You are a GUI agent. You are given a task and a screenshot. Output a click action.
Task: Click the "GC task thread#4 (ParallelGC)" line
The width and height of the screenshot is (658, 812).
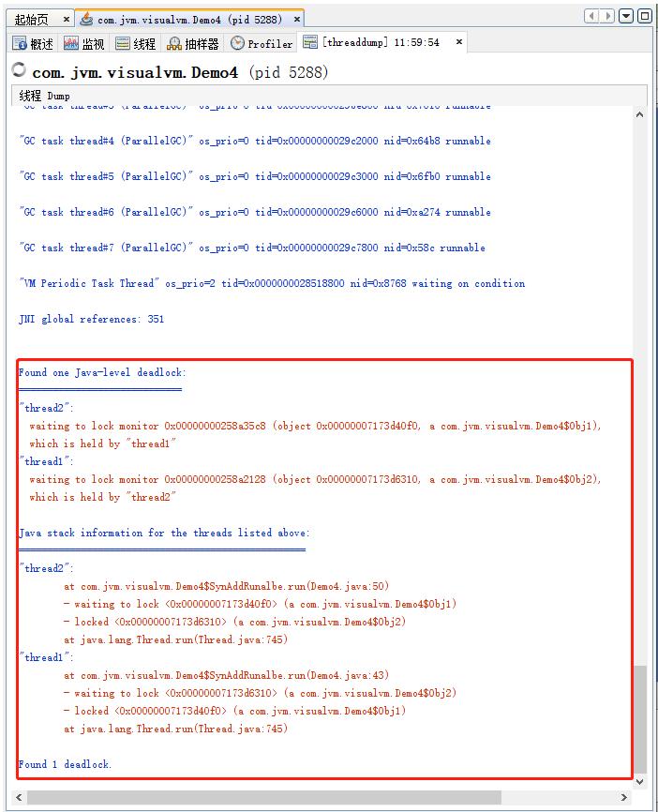255,141
